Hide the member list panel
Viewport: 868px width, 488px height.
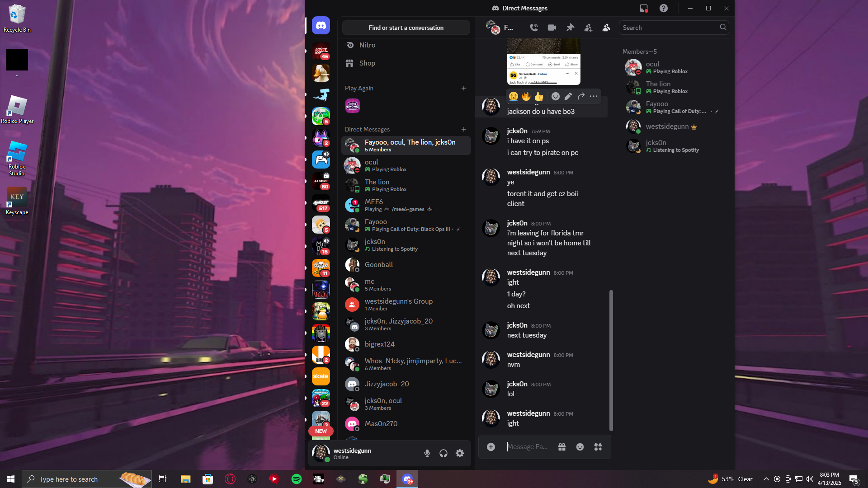tap(606, 28)
